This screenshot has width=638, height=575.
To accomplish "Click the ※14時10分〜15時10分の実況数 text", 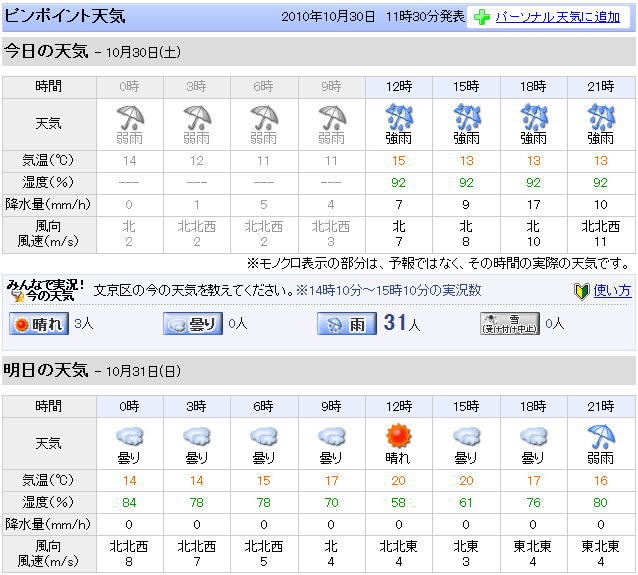I will (389, 291).
